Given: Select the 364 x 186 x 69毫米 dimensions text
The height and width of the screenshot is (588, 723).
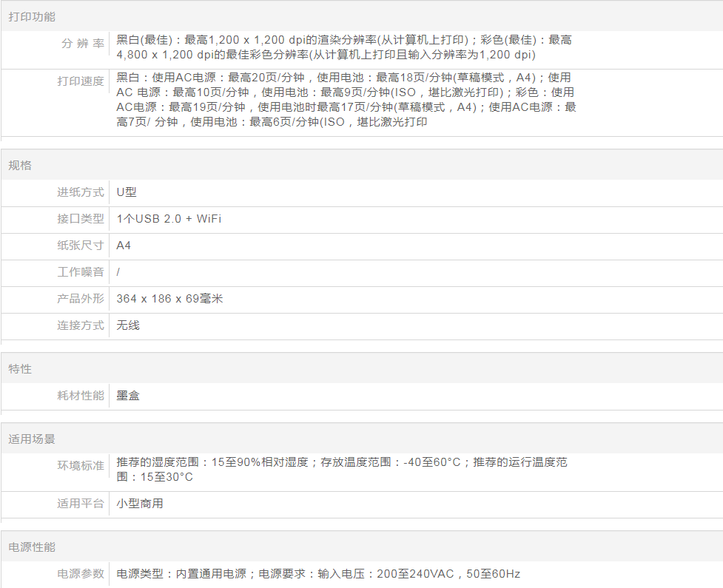Looking at the screenshot, I should (169, 299).
